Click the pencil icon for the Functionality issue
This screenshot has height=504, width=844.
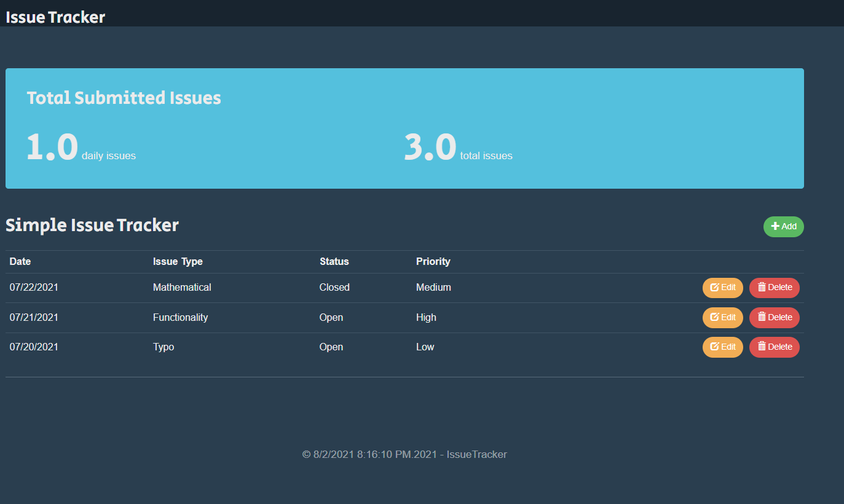tap(714, 317)
